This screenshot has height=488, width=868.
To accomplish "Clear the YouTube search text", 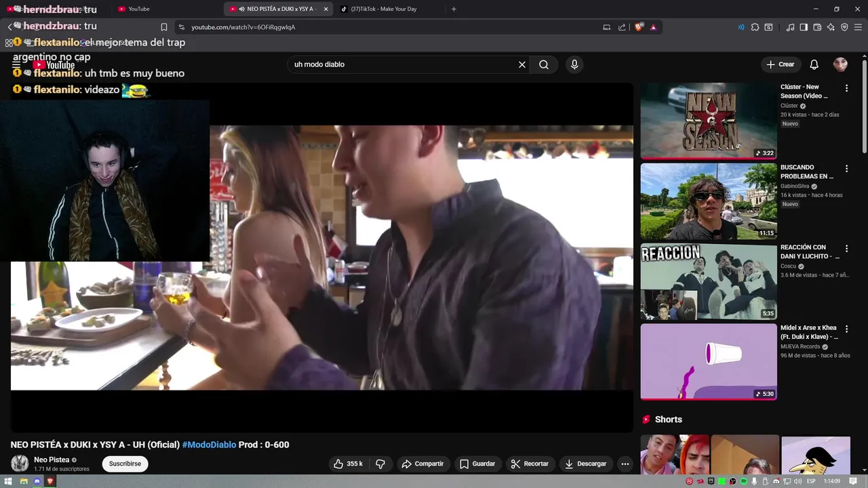I will point(522,64).
